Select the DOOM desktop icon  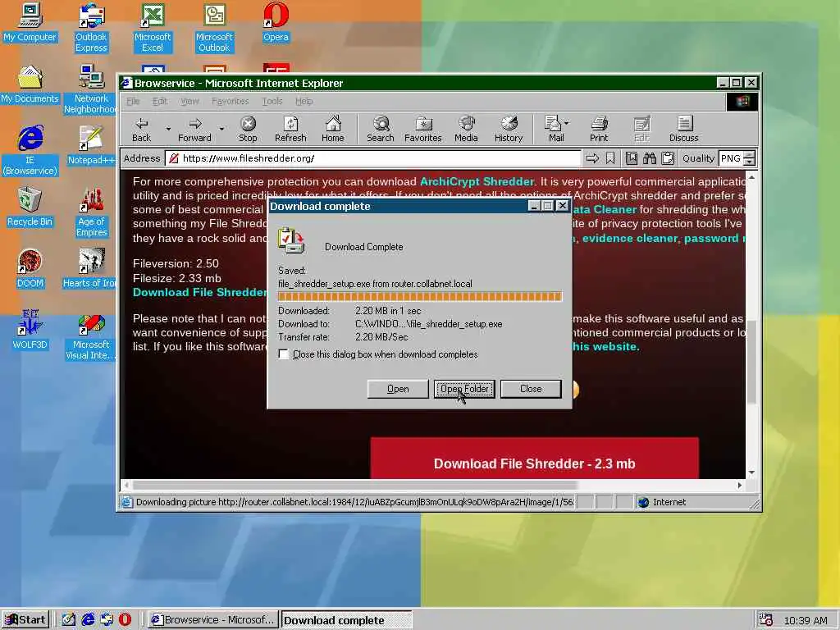tap(30, 268)
